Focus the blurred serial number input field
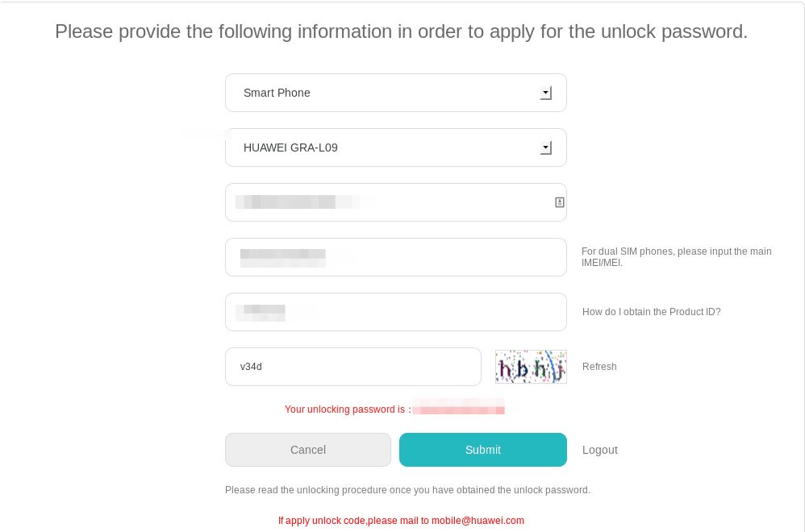Screen dimensions: 805x532 [x=396, y=202]
